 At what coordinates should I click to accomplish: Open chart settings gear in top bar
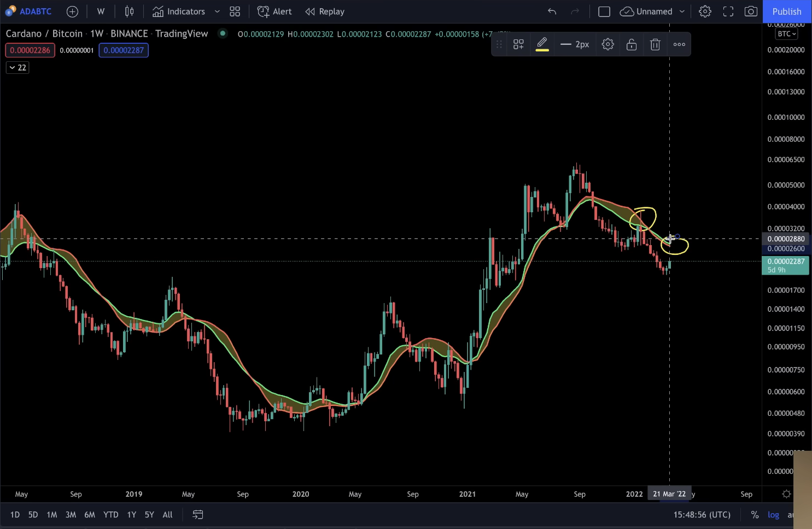(x=705, y=11)
